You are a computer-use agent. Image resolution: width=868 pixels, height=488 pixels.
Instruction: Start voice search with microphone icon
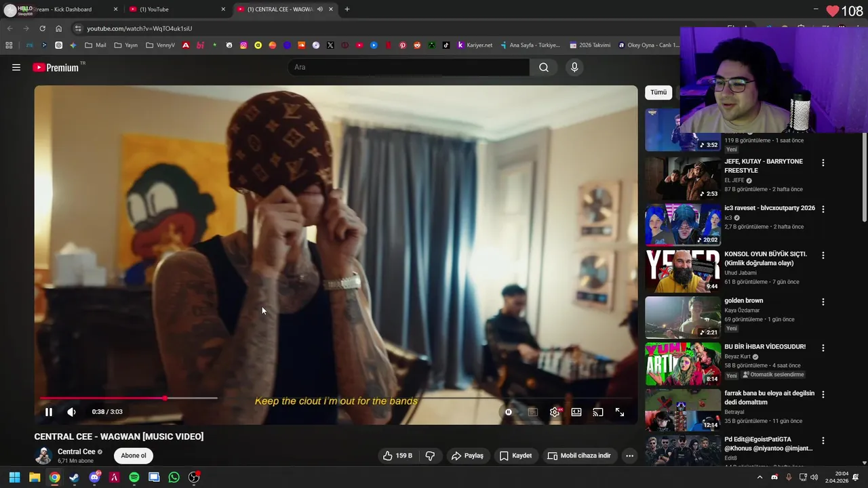click(x=574, y=67)
